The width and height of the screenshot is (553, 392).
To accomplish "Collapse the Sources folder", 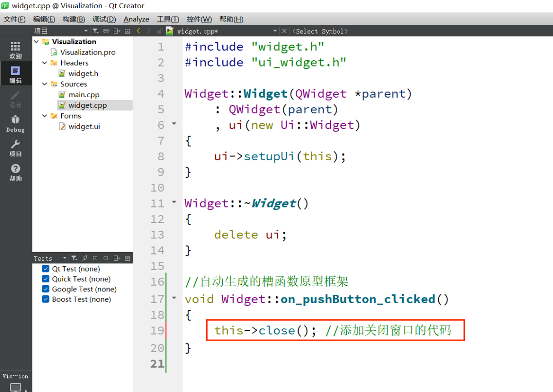I will (44, 84).
